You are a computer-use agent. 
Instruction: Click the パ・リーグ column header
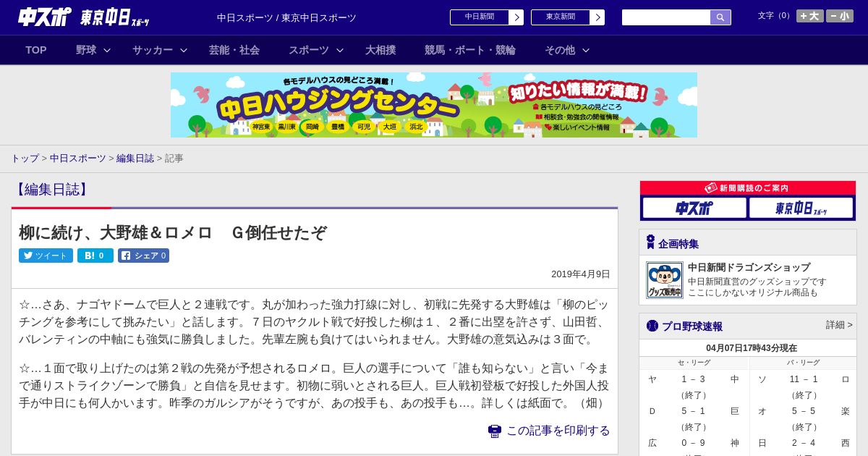804,363
